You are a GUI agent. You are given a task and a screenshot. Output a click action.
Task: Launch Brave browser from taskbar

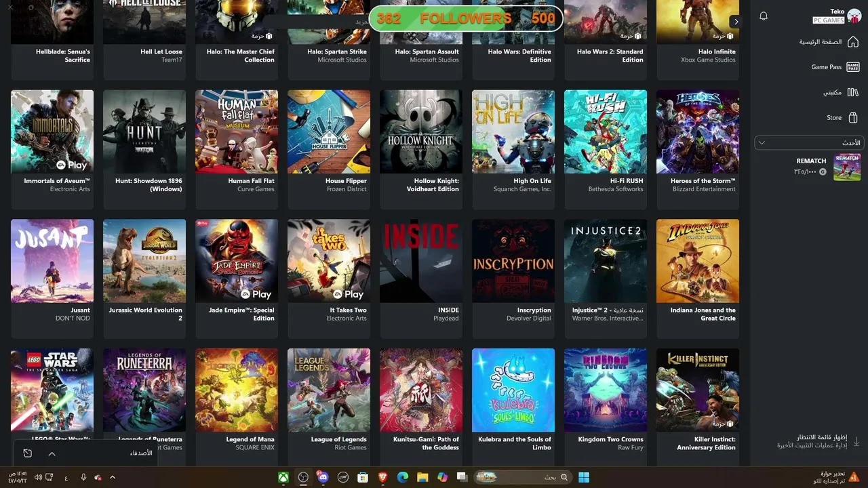382,477
